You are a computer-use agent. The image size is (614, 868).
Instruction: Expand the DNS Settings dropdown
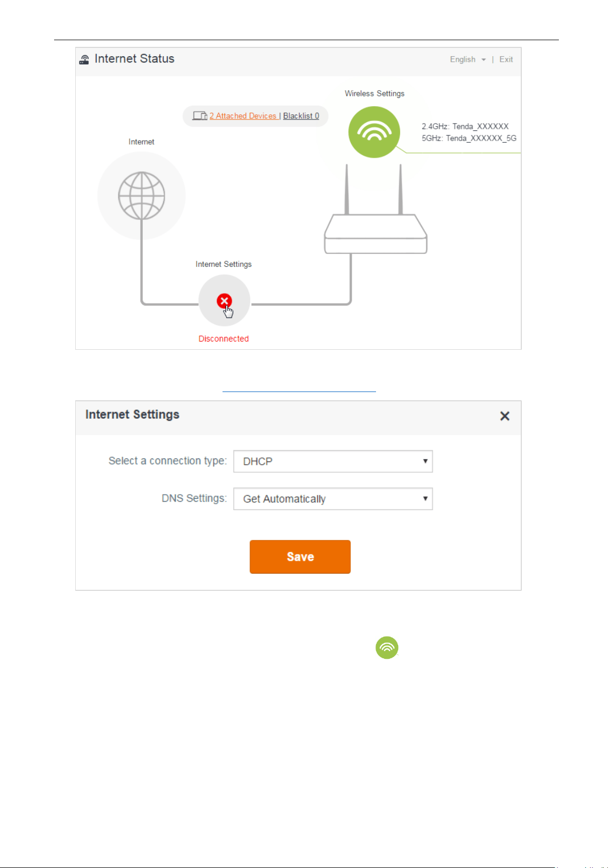[x=333, y=499]
